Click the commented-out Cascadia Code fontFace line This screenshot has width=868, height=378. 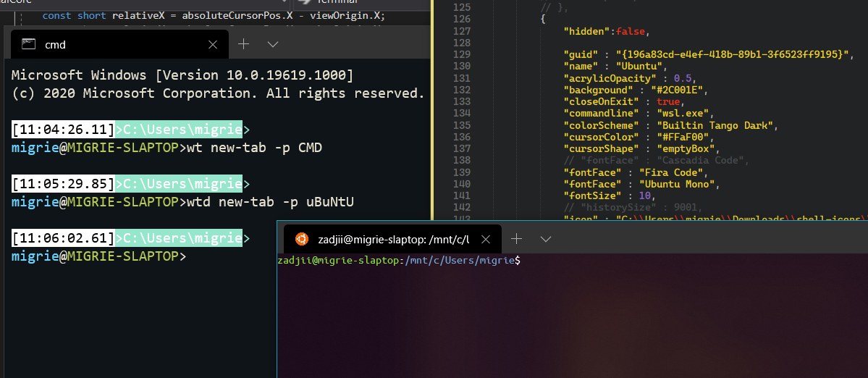[657, 161]
